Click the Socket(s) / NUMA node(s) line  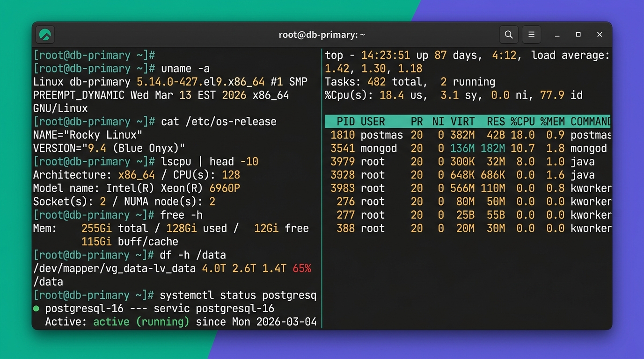click(x=124, y=202)
